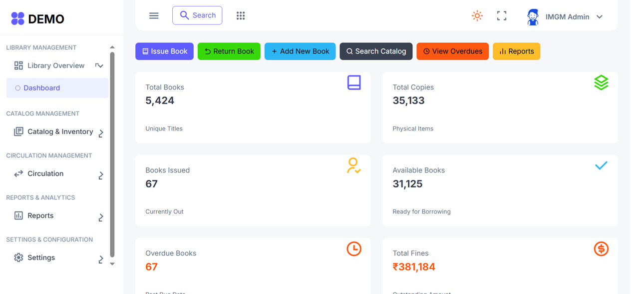644x294 pixels.
Task: Open the Search field in the header
Action: coord(197,15)
